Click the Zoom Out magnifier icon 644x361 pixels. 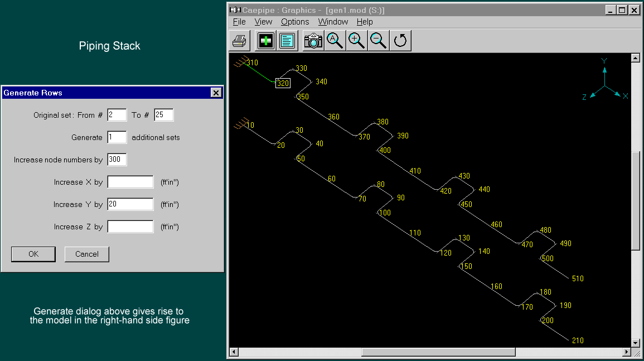point(378,41)
